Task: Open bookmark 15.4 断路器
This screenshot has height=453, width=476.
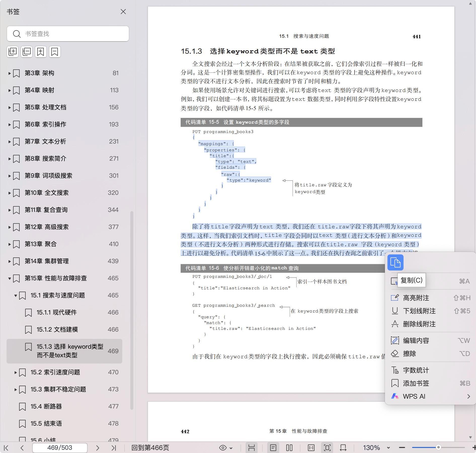Action: click(x=46, y=406)
